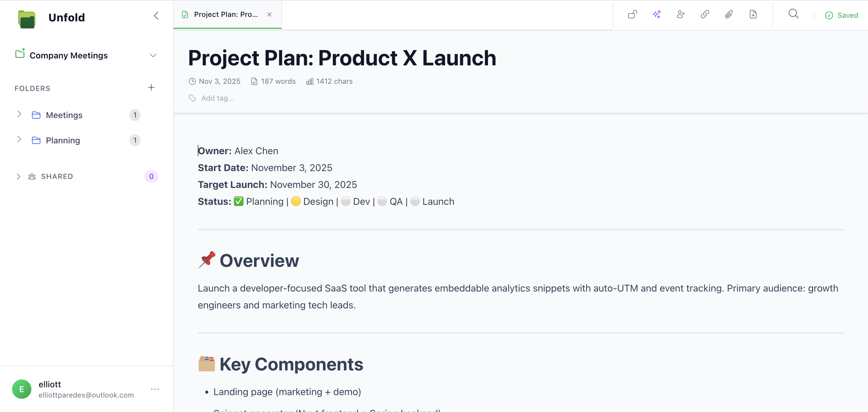The width and height of the screenshot is (868, 412).
Task: Open the AI sparkles assistant
Action: pos(656,14)
